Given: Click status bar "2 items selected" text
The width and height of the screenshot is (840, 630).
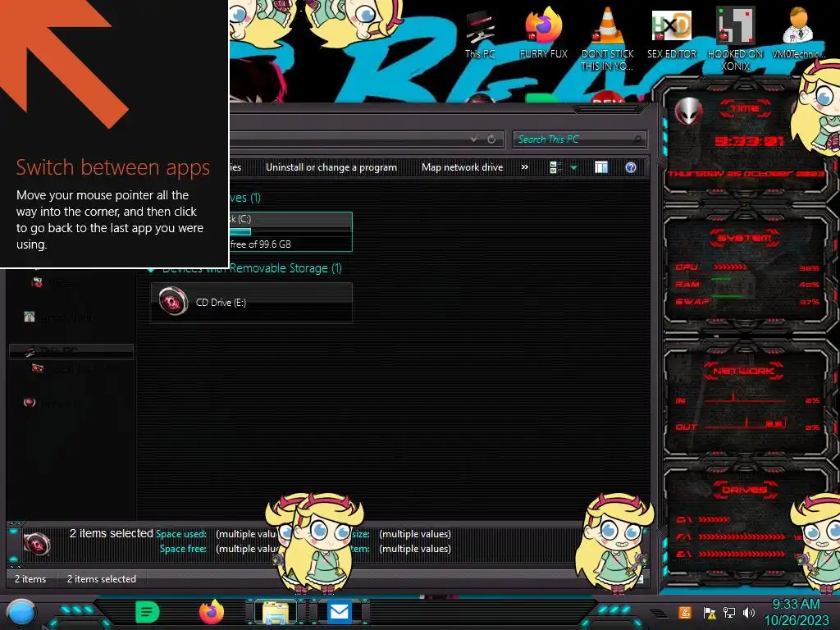Looking at the screenshot, I should pyautogui.click(x=101, y=579).
